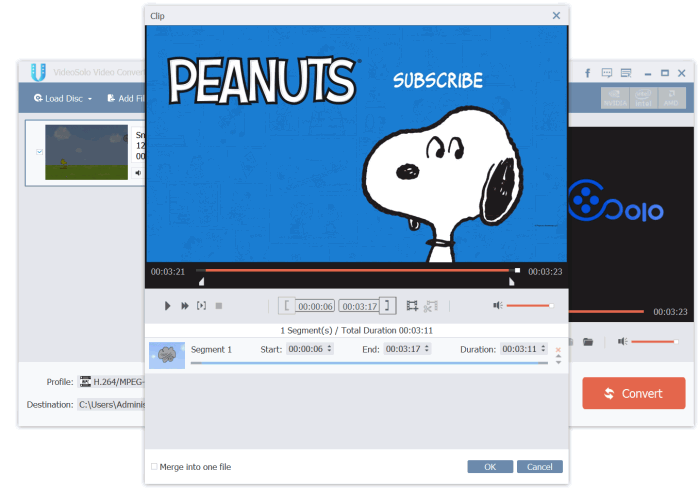This screenshot has height=488, width=700.
Task: Mute the Clip dialog volume speaker
Action: point(497,305)
